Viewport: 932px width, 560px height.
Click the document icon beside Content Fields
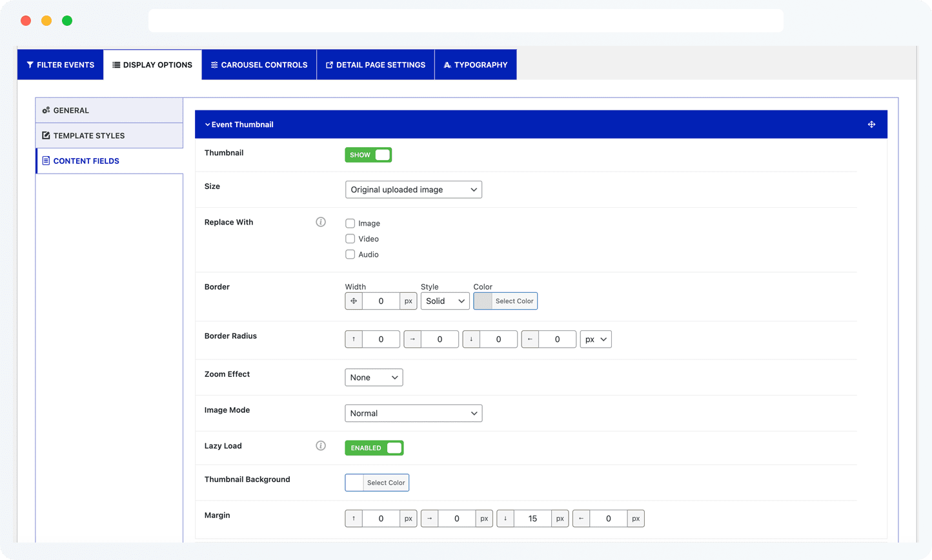[x=46, y=161]
